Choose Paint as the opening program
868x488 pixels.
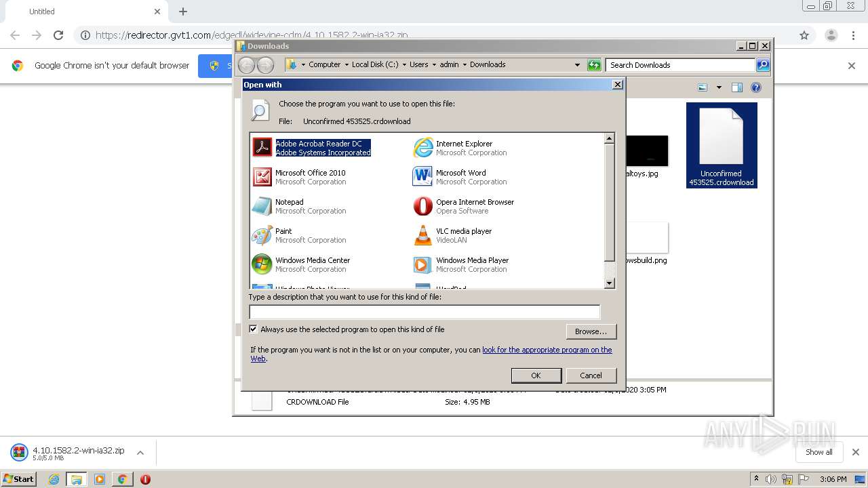tap(300, 235)
